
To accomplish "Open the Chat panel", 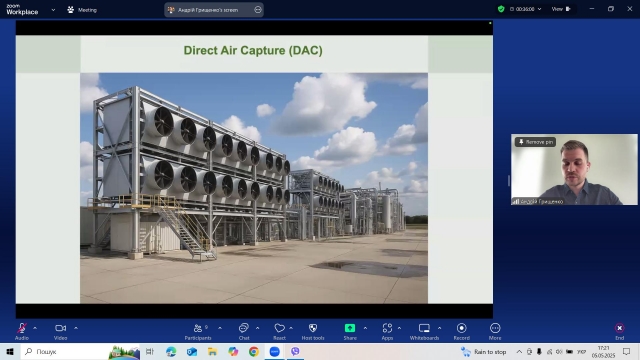I will 244,331.
